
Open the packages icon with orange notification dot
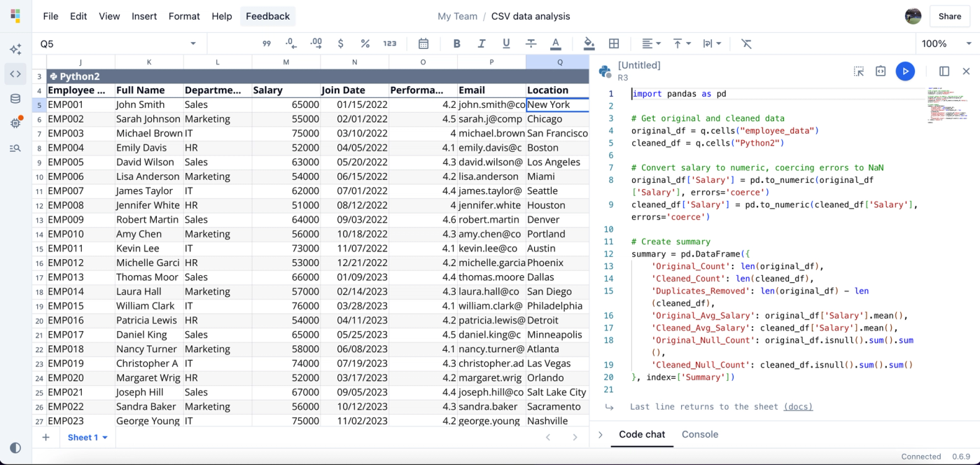click(x=15, y=123)
